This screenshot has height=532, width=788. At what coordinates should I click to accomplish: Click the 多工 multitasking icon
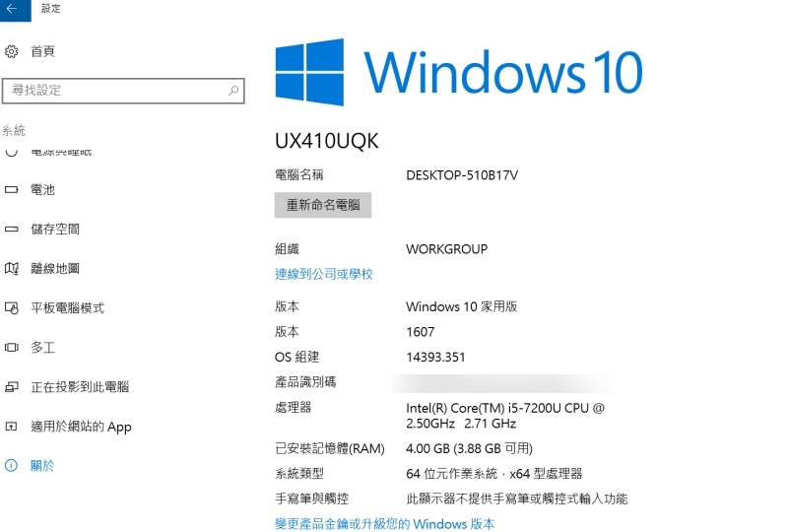[x=12, y=348]
